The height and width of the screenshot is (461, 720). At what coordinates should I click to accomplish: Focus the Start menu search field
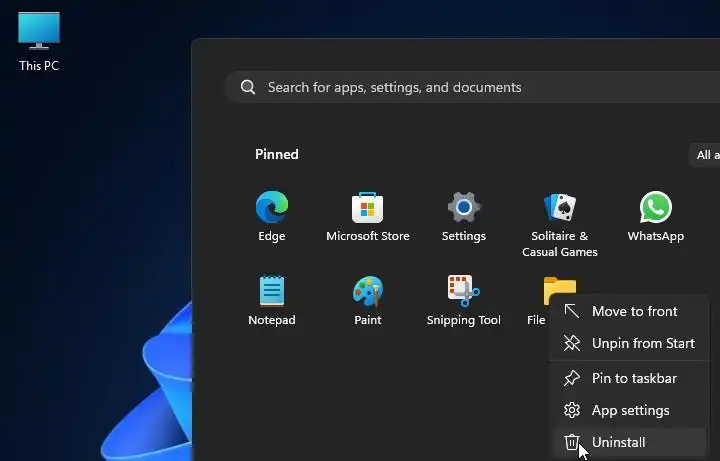[472, 87]
